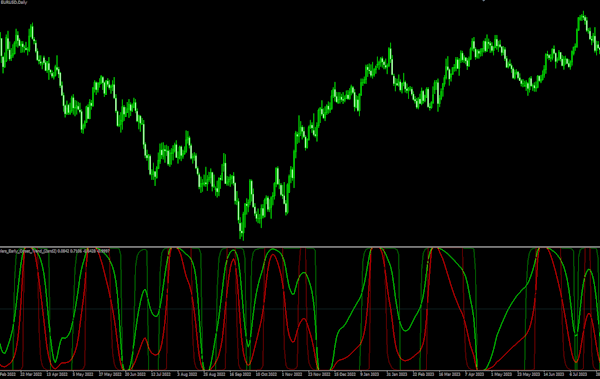Click the '20 Jun 2022' date label
The height and width of the screenshot is (379, 600).
coord(135,374)
